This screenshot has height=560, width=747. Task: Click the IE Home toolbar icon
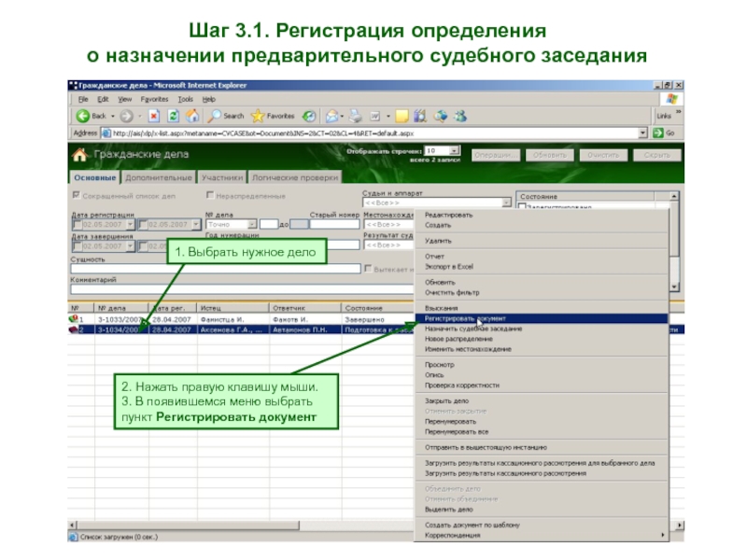click(192, 116)
